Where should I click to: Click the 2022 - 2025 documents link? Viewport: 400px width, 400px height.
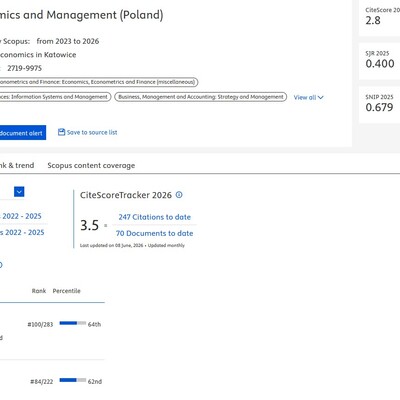tap(22, 232)
